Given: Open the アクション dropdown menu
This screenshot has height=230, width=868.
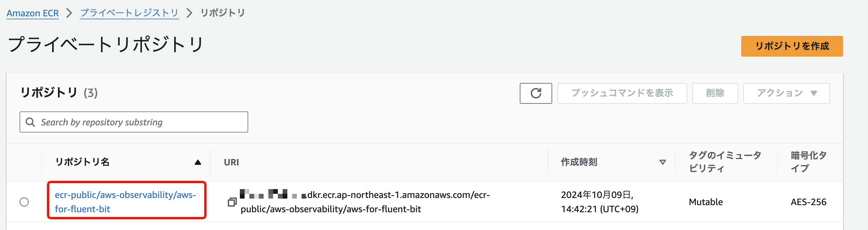Looking at the screenshot, I should 786,93.
